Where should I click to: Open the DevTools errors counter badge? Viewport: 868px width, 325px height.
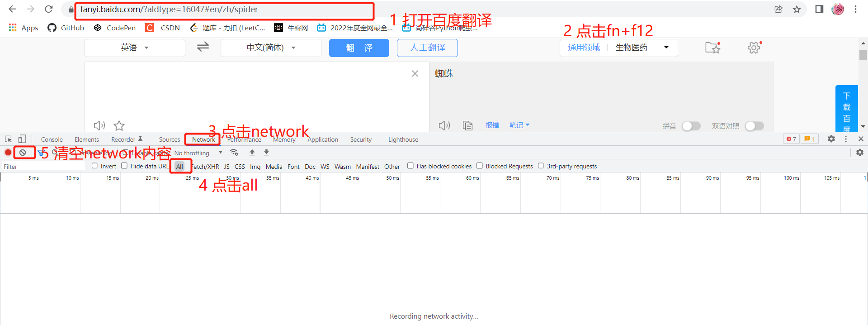pyautogui.click(x=791, y=139)
